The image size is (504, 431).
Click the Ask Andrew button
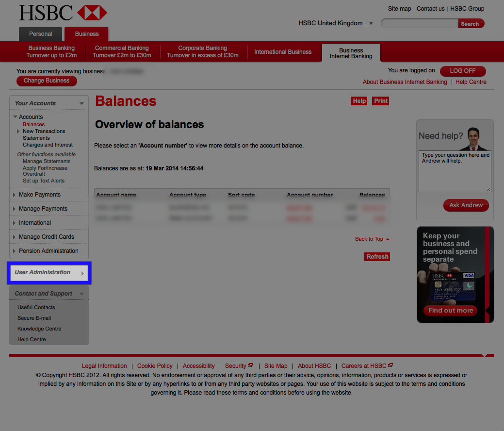(x=466, y=205)
